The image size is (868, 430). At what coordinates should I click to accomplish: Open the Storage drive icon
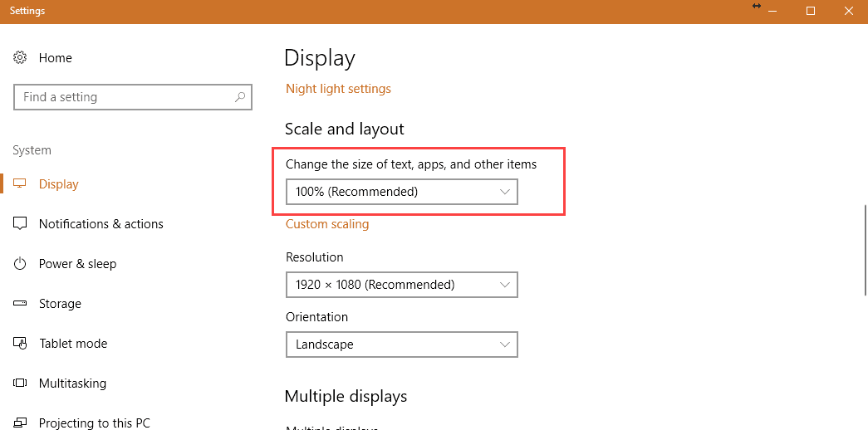(x=20, y=303)
